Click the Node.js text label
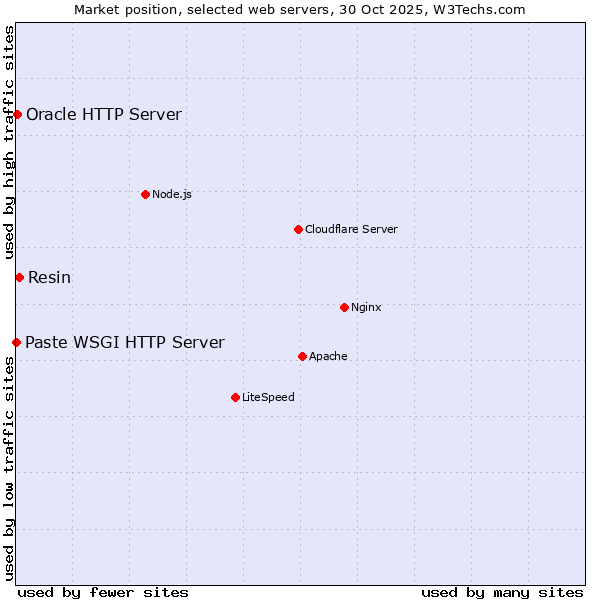This screenshot has width=600, height=600. coord(172,194)
